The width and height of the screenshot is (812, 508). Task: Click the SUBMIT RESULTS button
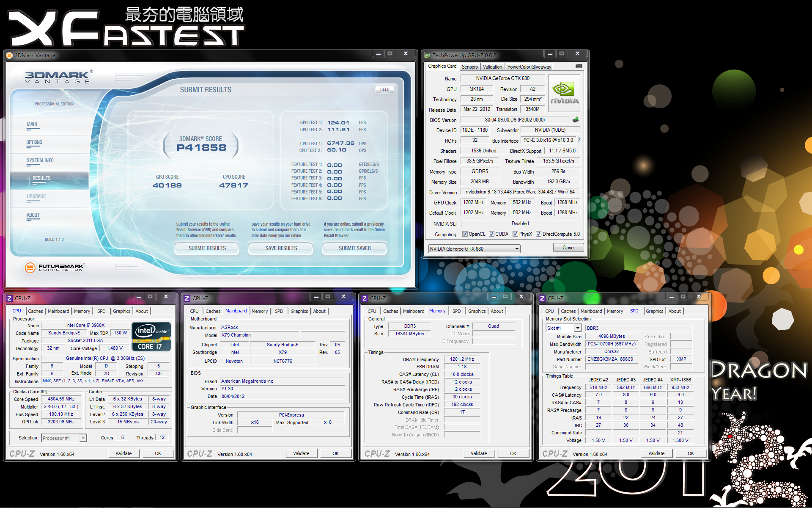[207, 248]
